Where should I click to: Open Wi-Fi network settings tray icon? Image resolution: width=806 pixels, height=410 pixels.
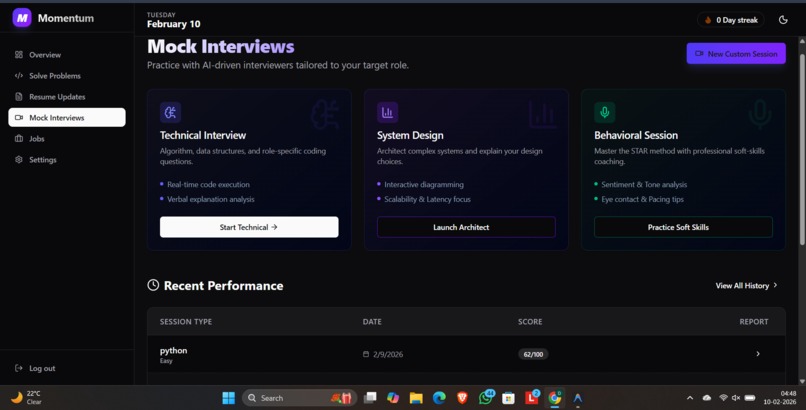723,398
